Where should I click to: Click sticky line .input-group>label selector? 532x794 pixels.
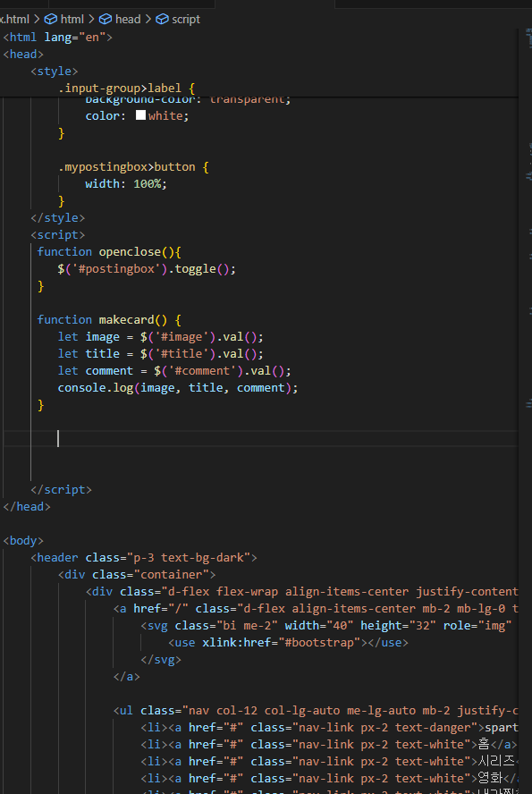(127, 89)
